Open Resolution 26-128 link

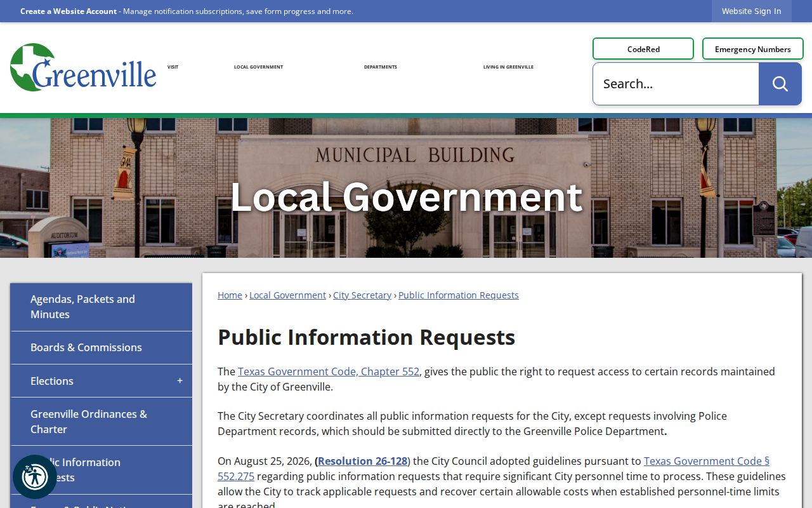(x=362, y=461)
